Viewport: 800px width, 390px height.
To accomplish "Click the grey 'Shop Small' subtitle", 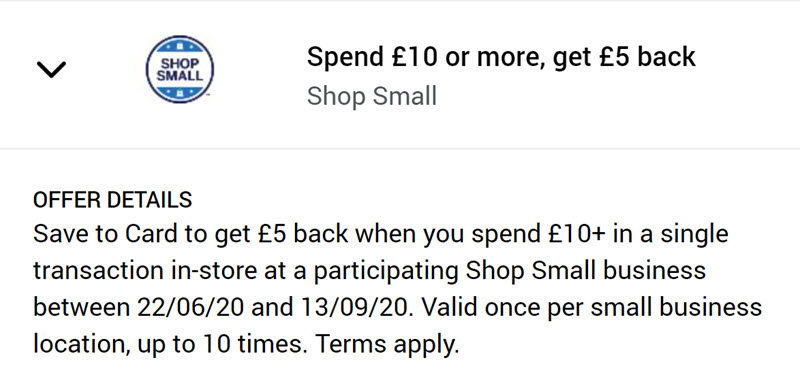I will click(x=371, y=96).
